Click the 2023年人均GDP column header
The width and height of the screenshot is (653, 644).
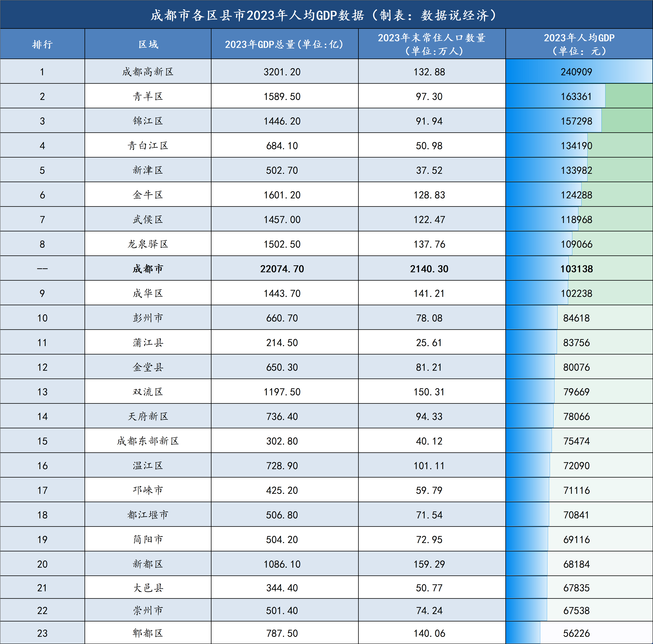[579, 44]
